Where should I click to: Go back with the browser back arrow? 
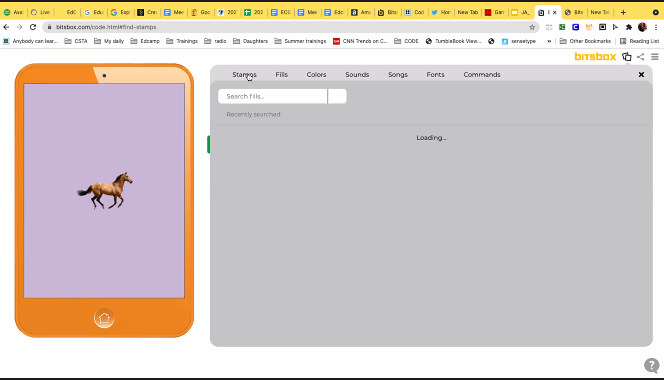pos(6,27)
